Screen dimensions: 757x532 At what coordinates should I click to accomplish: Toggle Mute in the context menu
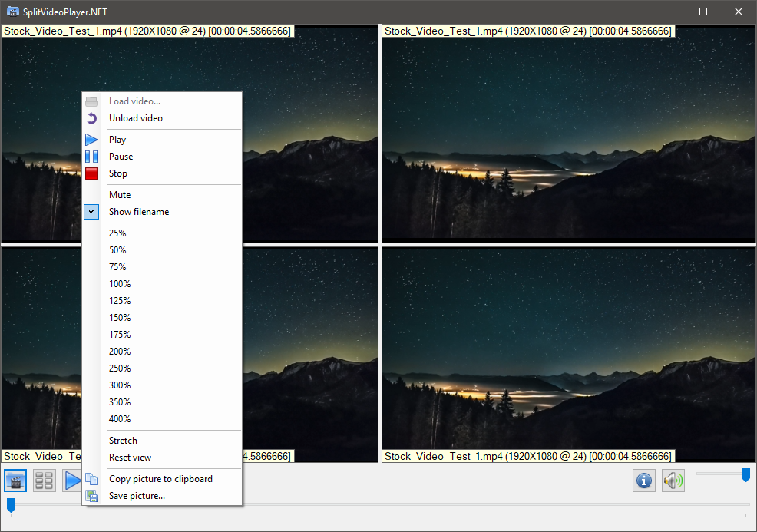tap(120, 195)
